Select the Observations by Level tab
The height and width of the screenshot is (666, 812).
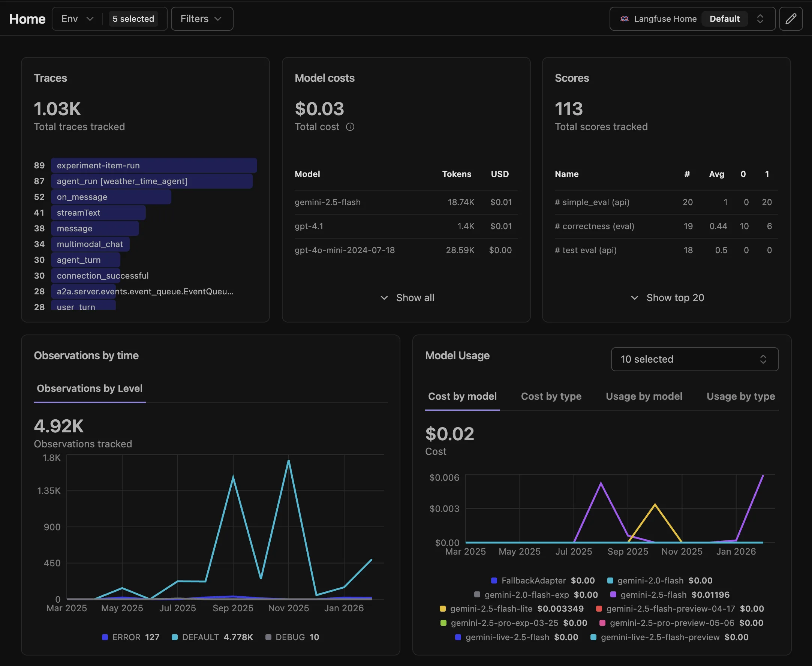(90, 388)
